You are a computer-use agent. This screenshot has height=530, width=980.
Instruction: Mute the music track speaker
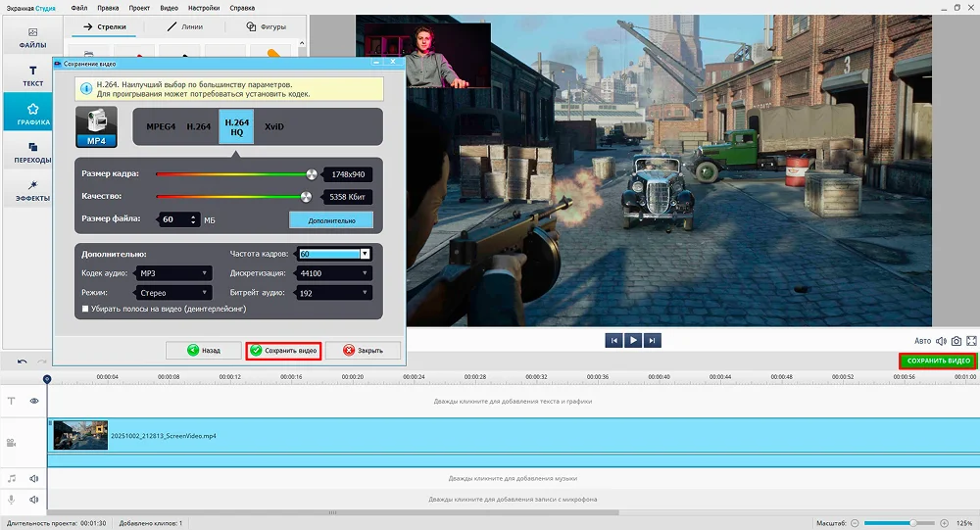click(x=34, y=479)
